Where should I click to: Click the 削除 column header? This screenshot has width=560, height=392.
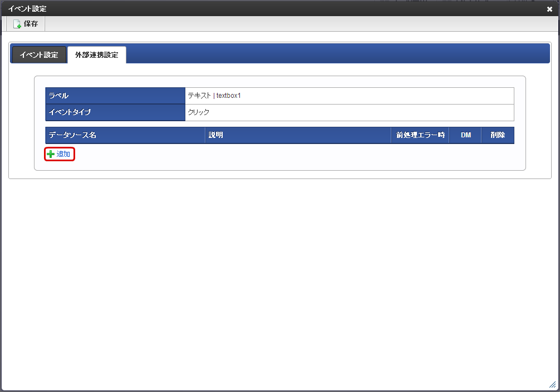(x=498, y=135)
